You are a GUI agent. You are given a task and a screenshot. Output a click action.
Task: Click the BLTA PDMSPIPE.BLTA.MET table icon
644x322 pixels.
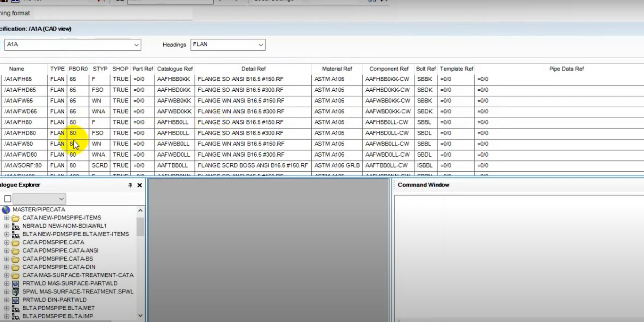click(x=15, y=308)
